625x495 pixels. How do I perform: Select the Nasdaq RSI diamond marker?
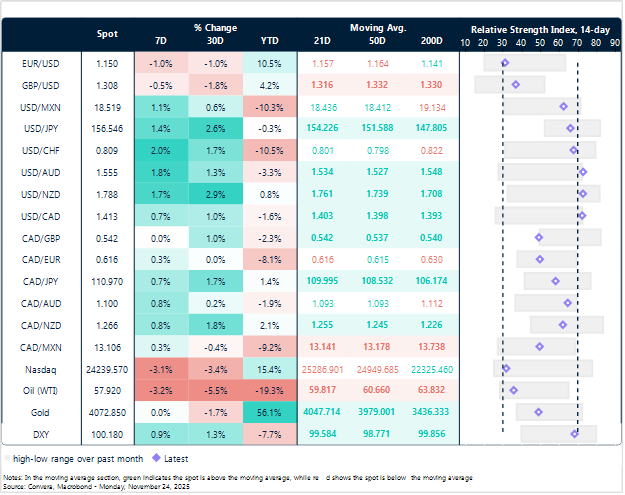tap(506, 368)
